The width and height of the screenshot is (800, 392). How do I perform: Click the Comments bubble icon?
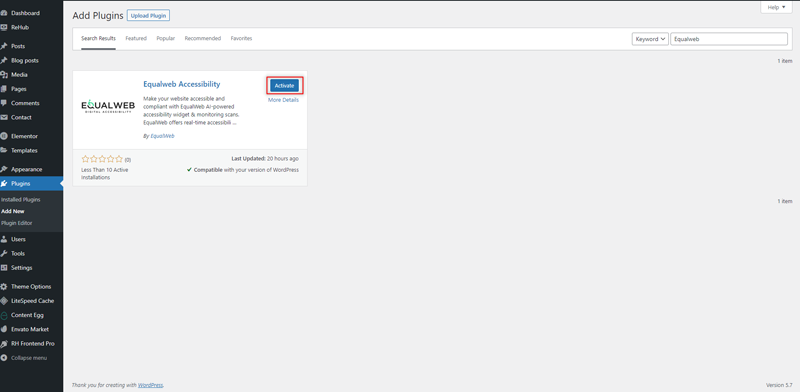pos(4,103)
